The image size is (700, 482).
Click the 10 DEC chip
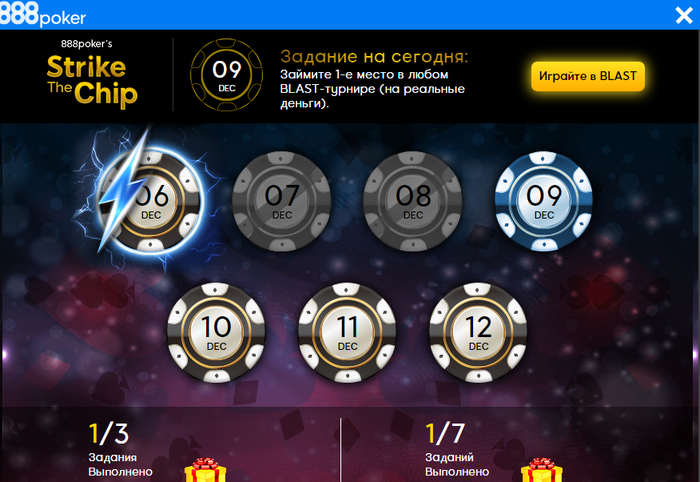(217, 332)
